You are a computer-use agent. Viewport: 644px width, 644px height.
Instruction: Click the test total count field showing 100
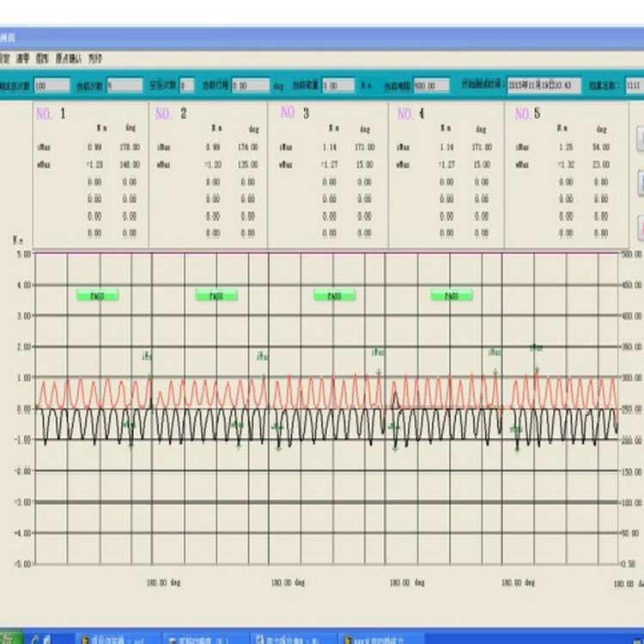pos(52,85)
